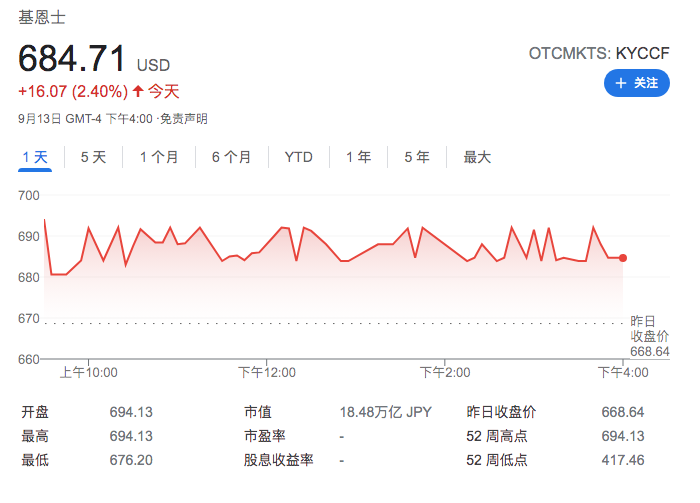The height and width of the screenshot is (503, 700).
Task: Click the 开盘 value 694.13
Action: click(131, 412)
